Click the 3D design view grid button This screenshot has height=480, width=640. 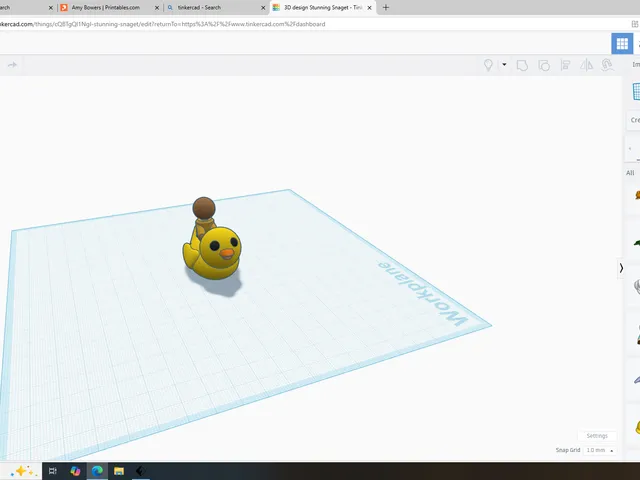pos(622,43)
